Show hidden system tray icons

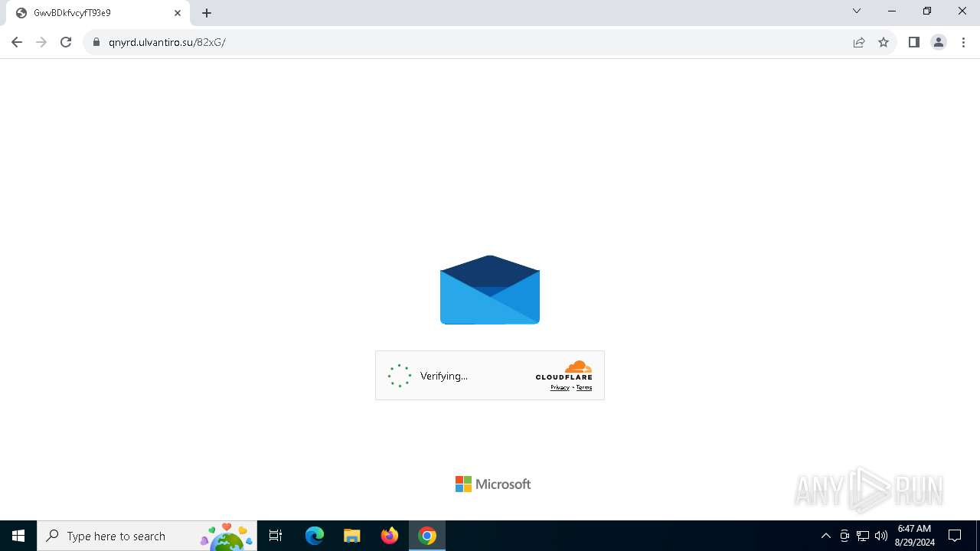click(x=825, y=536)
